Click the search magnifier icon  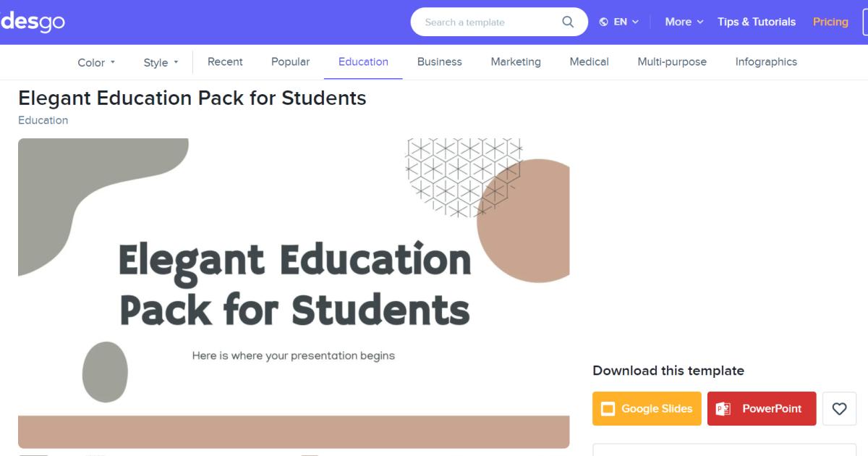(x=568, y=22)
